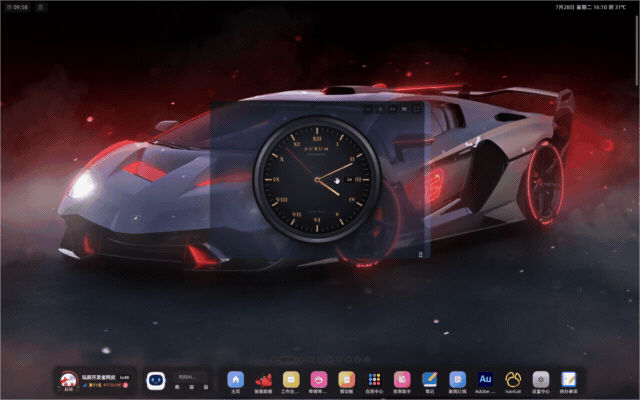Launch Adobe Audition from the dock
Screen dimensions: 640x400
pyautogui.click(x=485, y=380)
